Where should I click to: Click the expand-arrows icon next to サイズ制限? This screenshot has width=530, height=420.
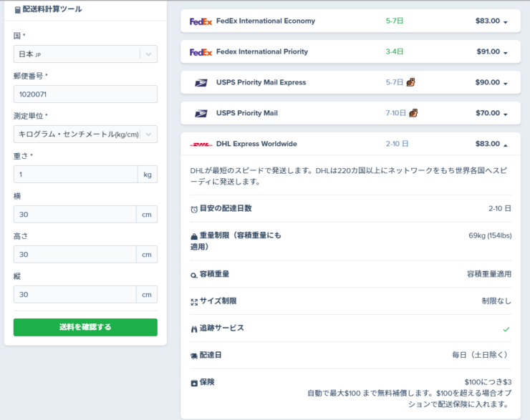pos(194,302)
